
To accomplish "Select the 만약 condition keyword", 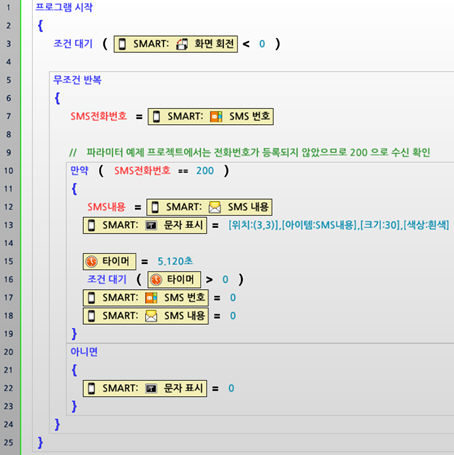I will tap(79, 171).
